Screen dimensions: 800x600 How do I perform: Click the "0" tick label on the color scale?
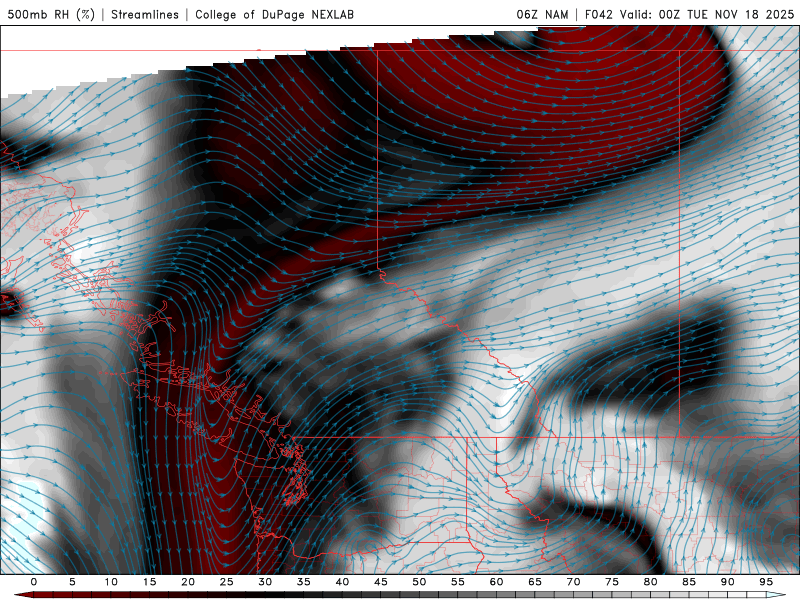click(x=34, y=582)
